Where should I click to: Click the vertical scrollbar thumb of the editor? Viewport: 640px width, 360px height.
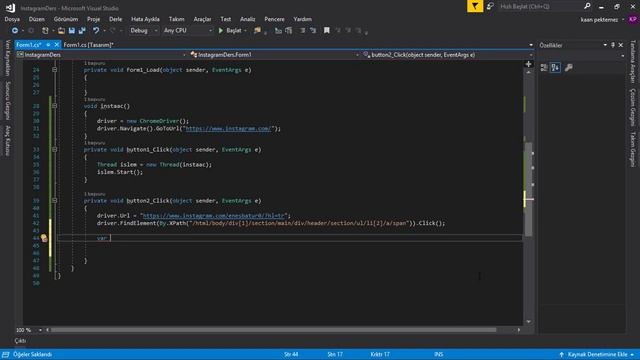click(529, 189)
